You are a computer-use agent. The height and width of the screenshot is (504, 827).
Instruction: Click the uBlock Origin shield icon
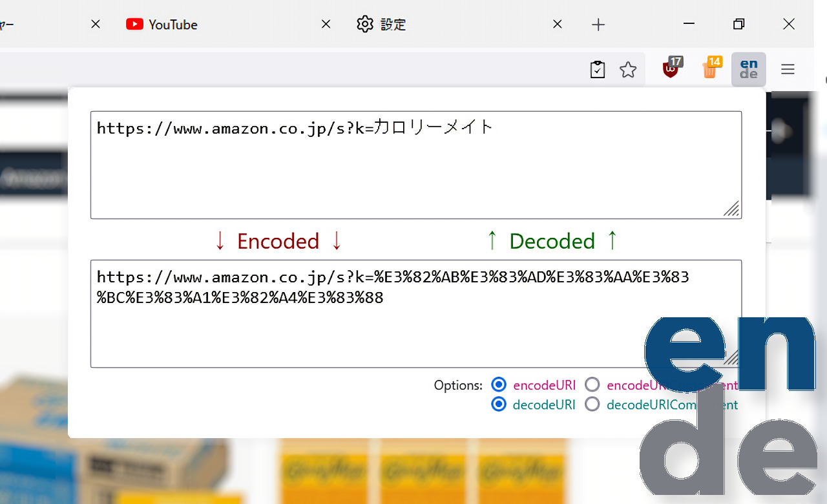point(673,68)
